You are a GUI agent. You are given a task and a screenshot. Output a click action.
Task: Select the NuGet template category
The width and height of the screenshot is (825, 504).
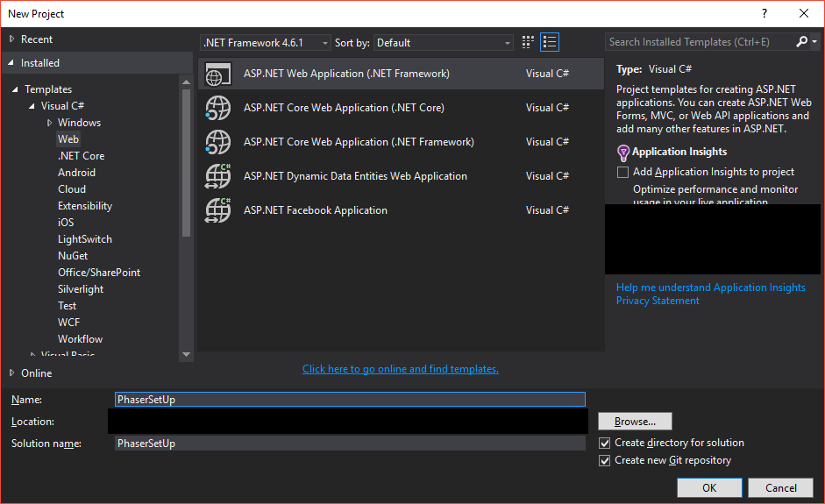(73, 256)
